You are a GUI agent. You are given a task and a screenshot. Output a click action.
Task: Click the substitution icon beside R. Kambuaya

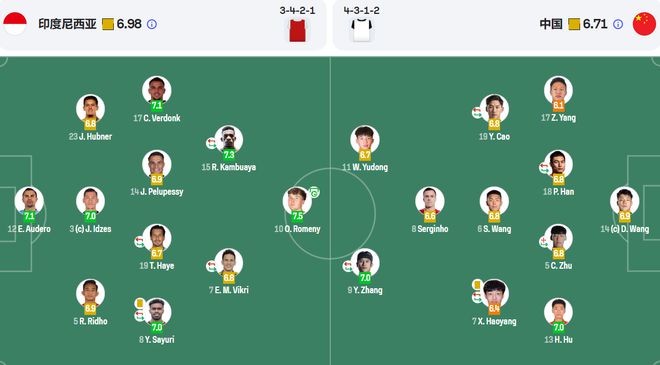tap(211, 143)
